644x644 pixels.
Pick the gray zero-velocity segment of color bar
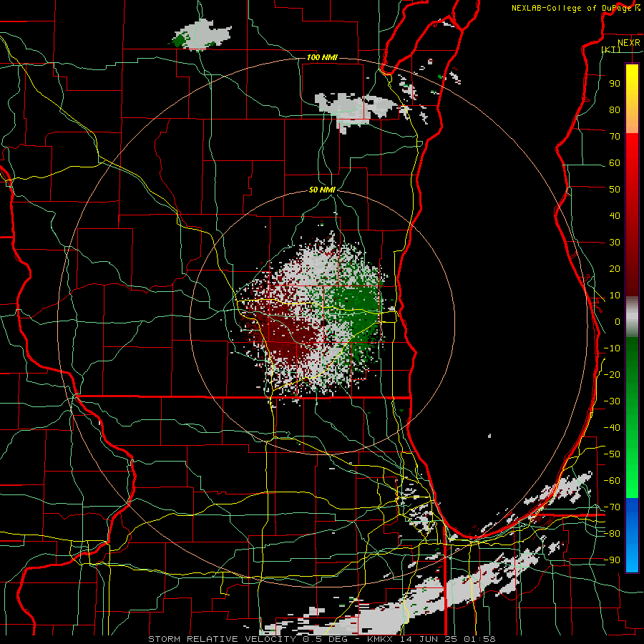[632, 317]
